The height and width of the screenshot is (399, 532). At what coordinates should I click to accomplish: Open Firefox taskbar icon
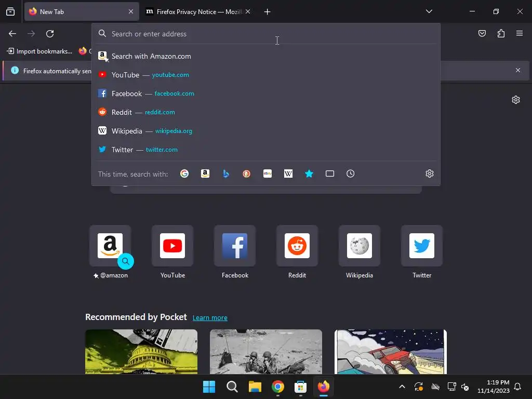coord(323,387)
